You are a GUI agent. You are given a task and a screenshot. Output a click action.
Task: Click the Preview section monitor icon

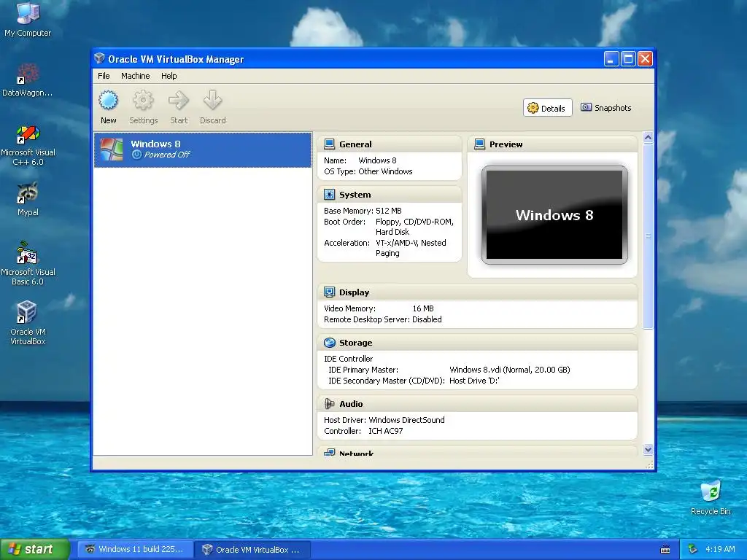(x=480, y=144)
